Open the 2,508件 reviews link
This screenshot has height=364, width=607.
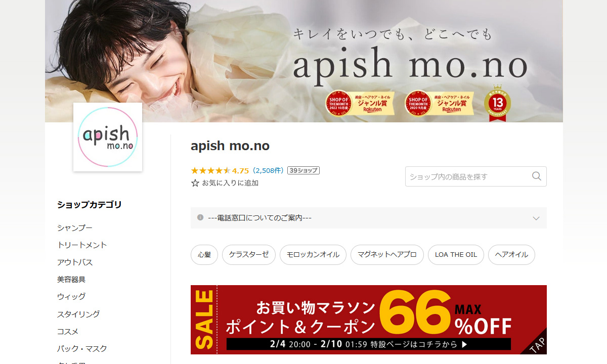click(269, 170)
